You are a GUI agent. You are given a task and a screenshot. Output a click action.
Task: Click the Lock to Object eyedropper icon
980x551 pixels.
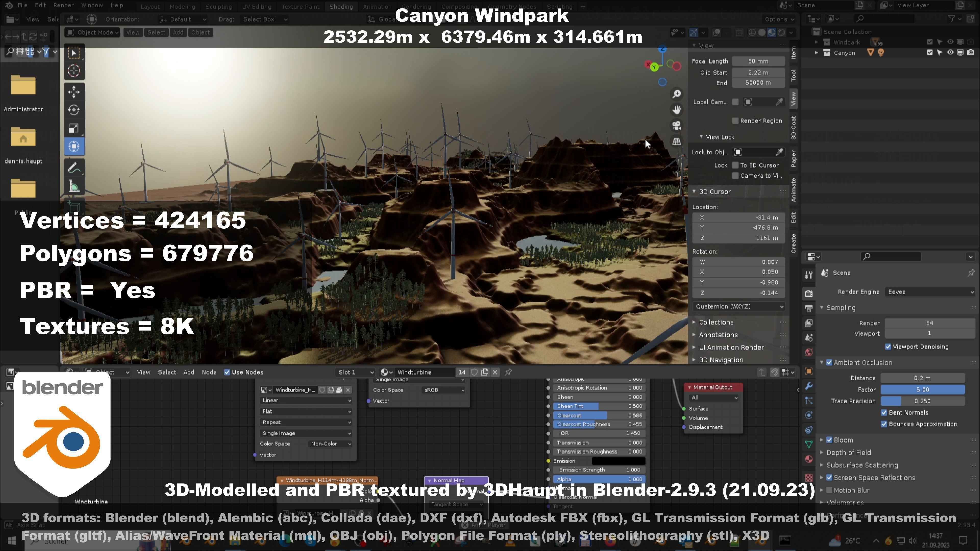click(x=779, y=152)
